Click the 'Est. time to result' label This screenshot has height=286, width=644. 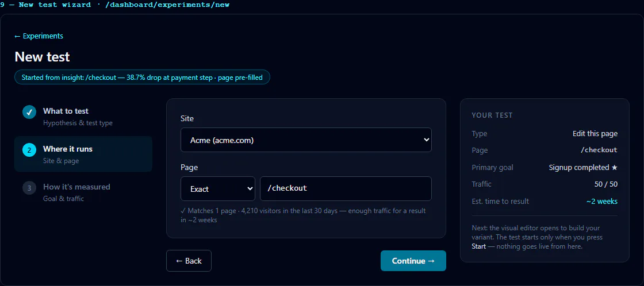coord(500,202)
